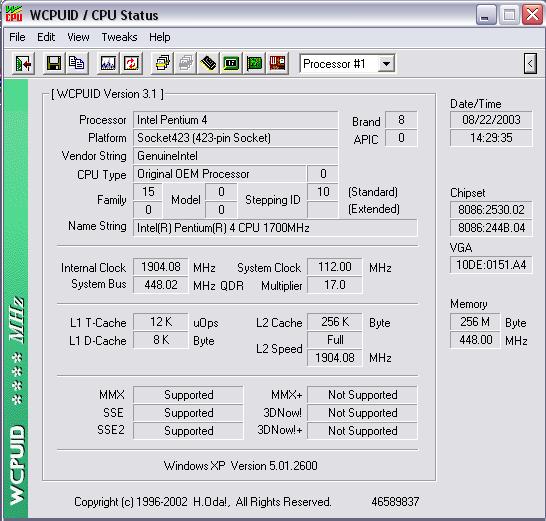Click the Memory speed value 448.00

475,340
